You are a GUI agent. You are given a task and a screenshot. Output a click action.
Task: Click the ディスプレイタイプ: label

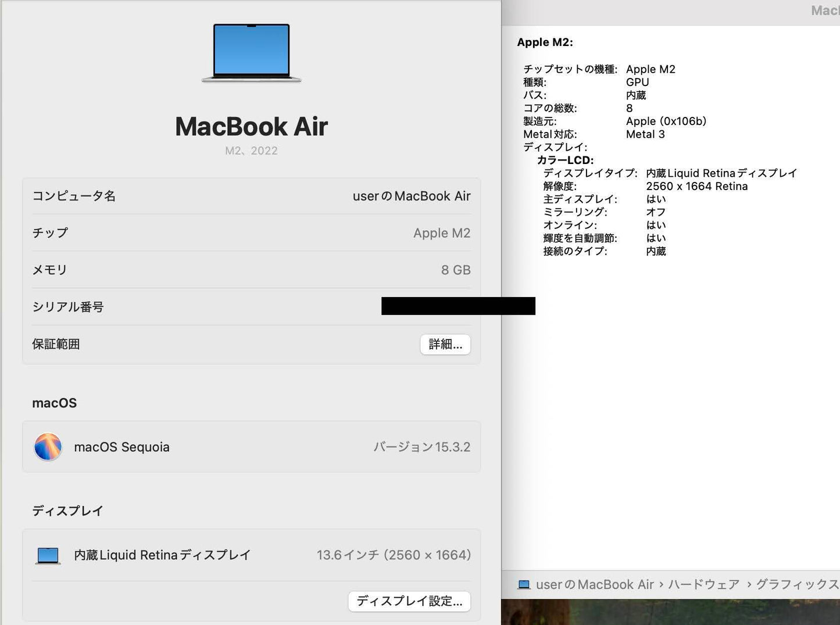pos(590,173)
